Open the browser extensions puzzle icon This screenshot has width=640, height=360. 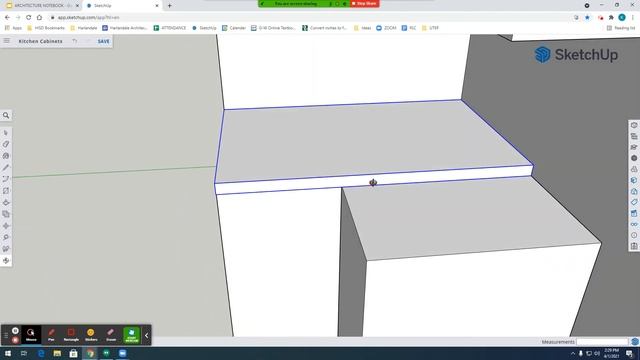611,18
